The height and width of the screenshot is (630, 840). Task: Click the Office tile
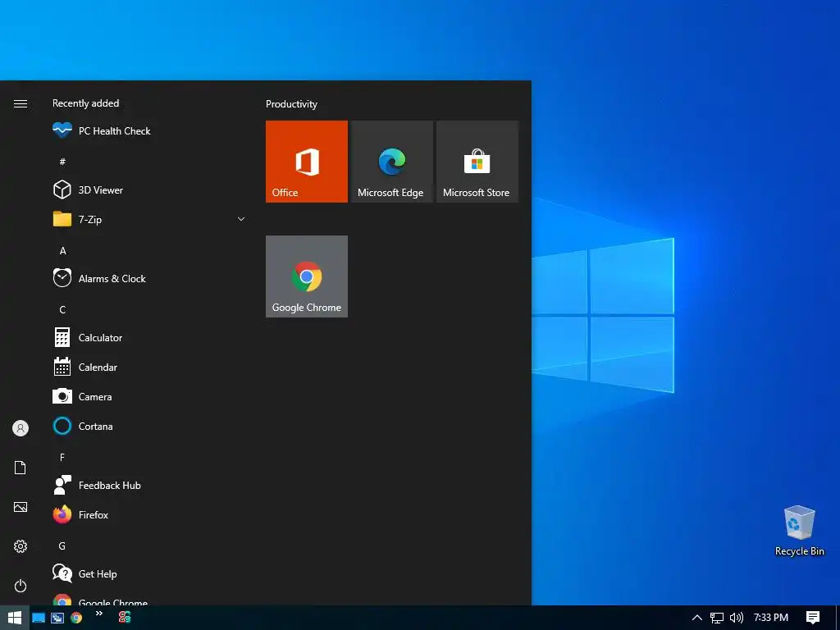(x=307, y=162)
